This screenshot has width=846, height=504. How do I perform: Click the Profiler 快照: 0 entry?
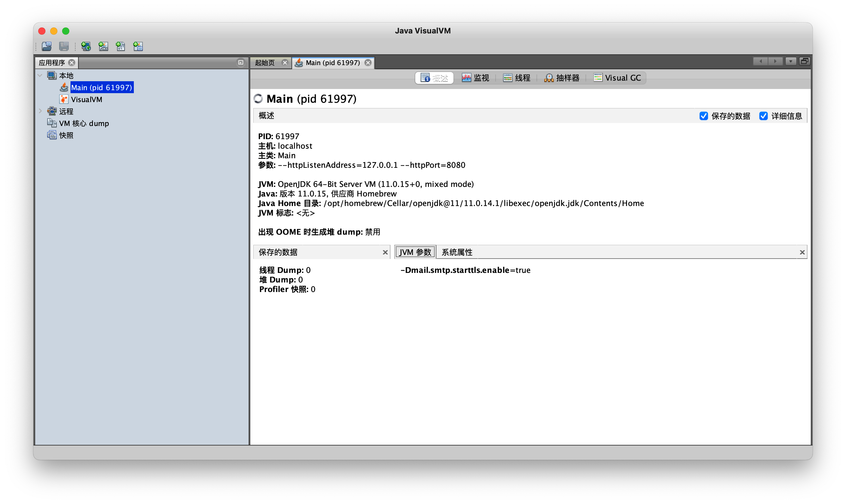point(287,289)
